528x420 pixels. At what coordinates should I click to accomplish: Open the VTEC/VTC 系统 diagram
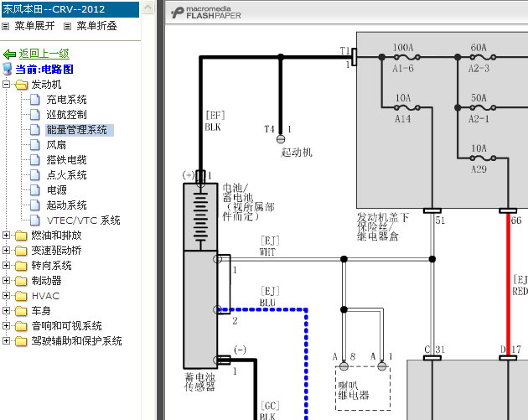[84, 220]
